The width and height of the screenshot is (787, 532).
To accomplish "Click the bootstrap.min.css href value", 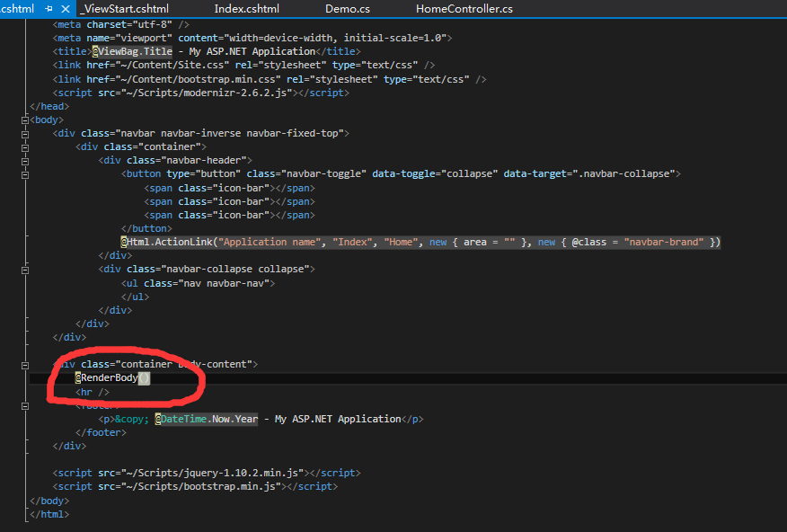I will (199, 79).
